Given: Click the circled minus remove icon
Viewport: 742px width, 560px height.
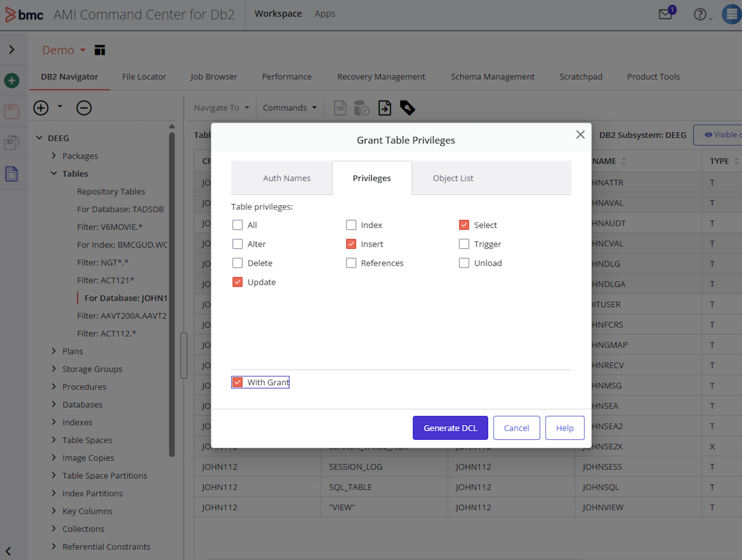Looking at the screenshot, I should (84, 108).
